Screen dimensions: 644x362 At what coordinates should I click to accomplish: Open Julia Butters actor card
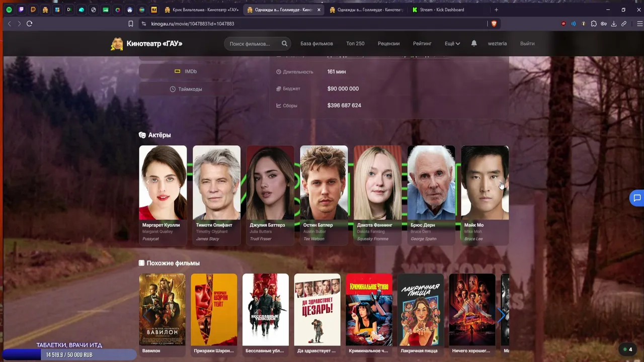(x=270, y=195)
